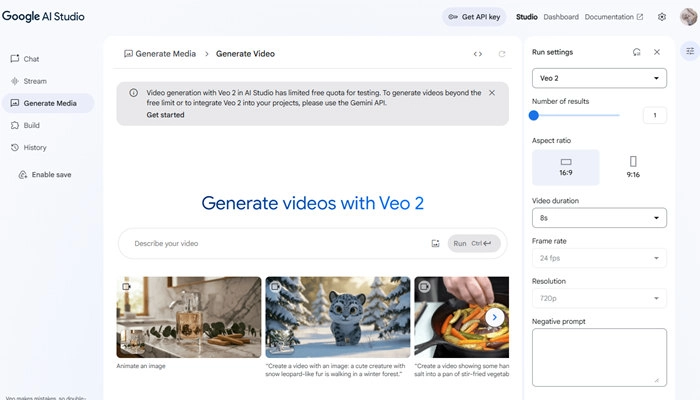The height and width of the screenshot is (400, 700).
Task: Click the add image icon in prompt box
Action: click(x=435, y=243)
